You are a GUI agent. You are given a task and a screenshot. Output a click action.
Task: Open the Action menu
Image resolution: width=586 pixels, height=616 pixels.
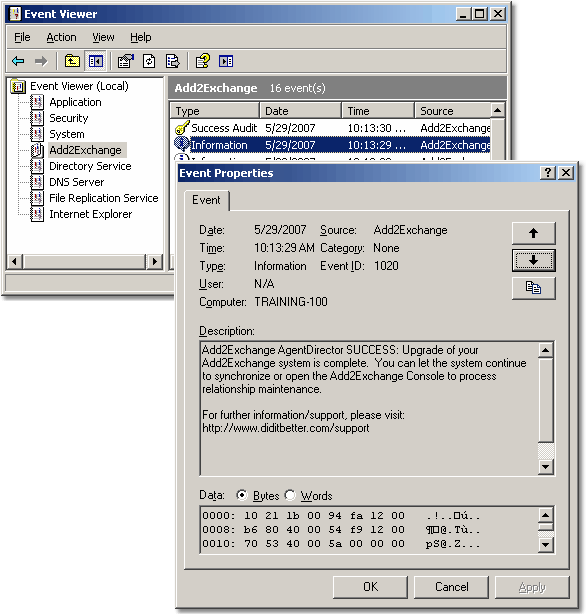click(x=61, y=37)
